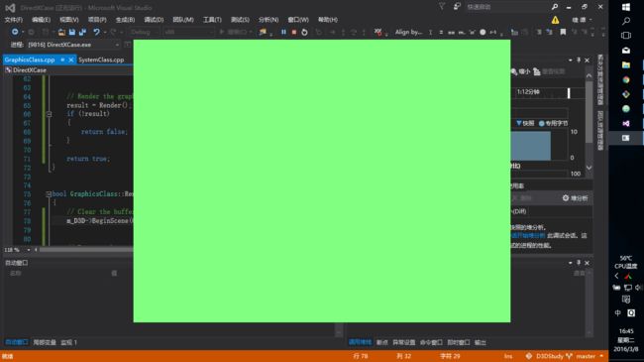The height and width of the screenshot is (362, 644).
Task: Open the 团队(M) menu
Action: (182, 19)
